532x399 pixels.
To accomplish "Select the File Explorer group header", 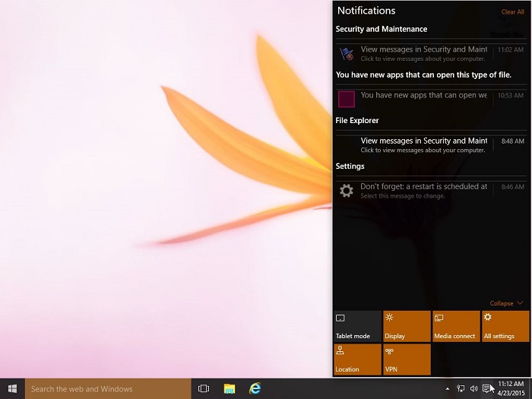I will pyautogui.click(x=357, y=120).
